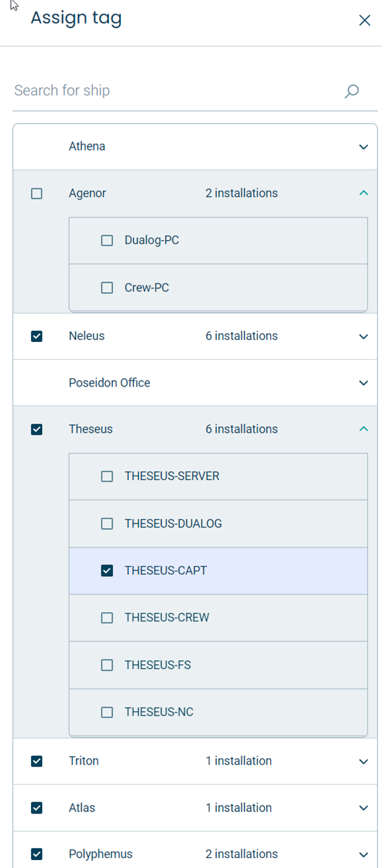Expand the Polyphemus installations chevron
The width and height of the screenshot is (382, 868).
point(364,855)
